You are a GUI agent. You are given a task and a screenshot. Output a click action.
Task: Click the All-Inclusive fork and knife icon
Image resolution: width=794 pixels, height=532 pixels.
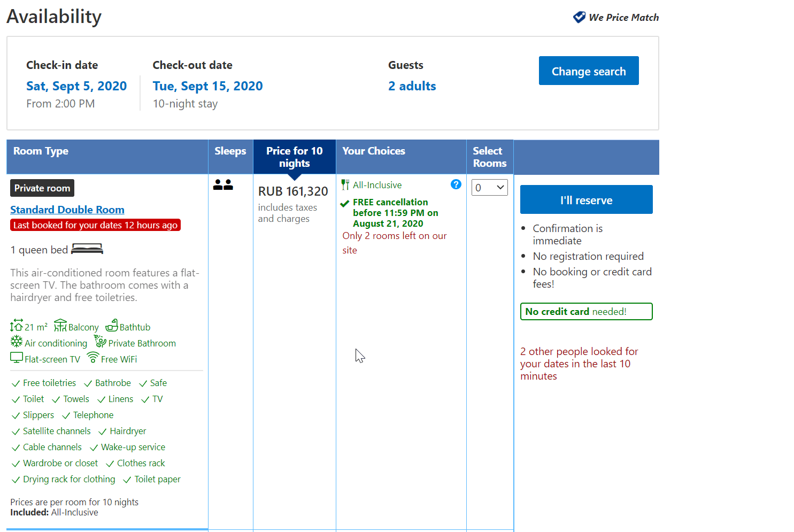[345, 185]
